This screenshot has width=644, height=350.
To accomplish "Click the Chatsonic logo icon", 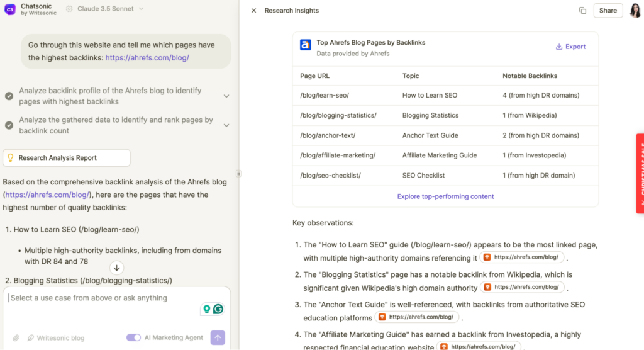I will [x=10, y=9].
